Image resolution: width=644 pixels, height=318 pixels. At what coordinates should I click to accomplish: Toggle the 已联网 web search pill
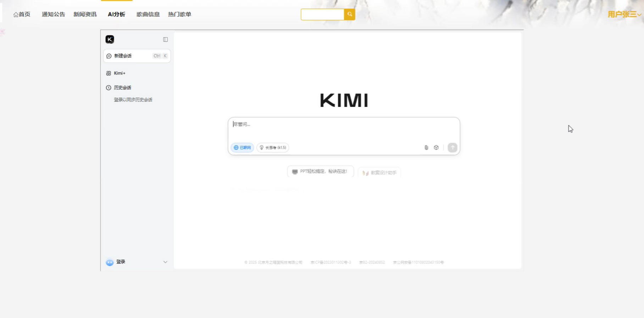coord(242,148)
